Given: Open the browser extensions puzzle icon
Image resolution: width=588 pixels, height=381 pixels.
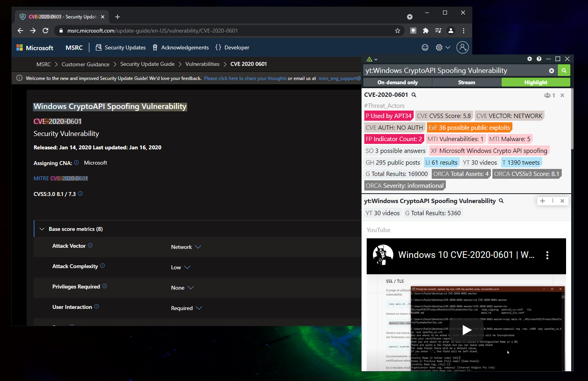Looking at the screenshot, I should [x=426, y=31].
